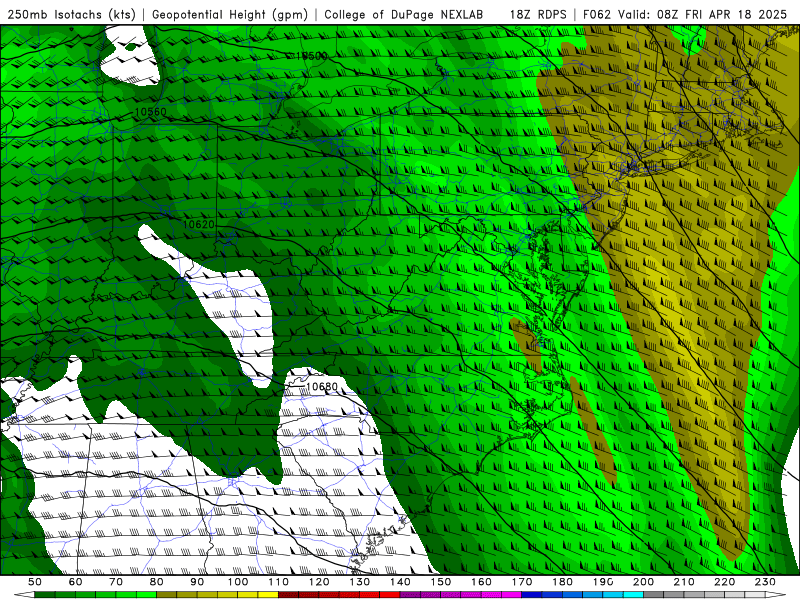Click the 210 value on color scale
Image resolution: width=800 pixels, height=600 pixels.
tap(684, 582)
